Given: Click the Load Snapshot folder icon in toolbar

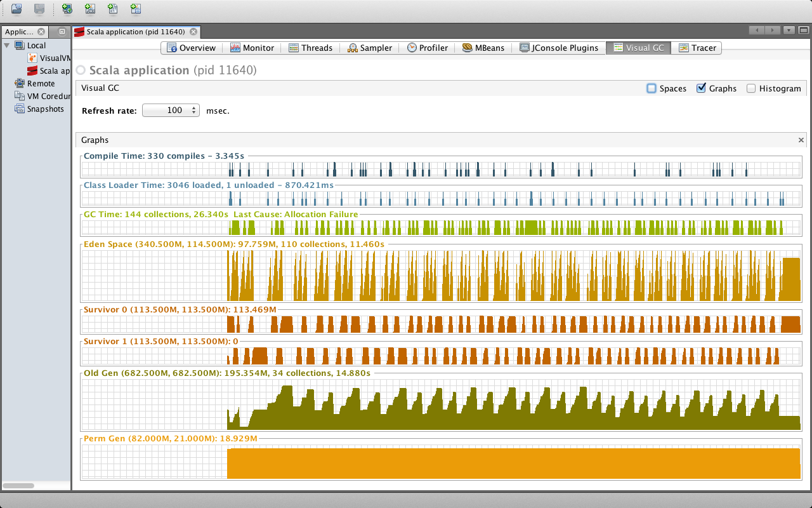Looking at the screenshot, I should [16, 8].
